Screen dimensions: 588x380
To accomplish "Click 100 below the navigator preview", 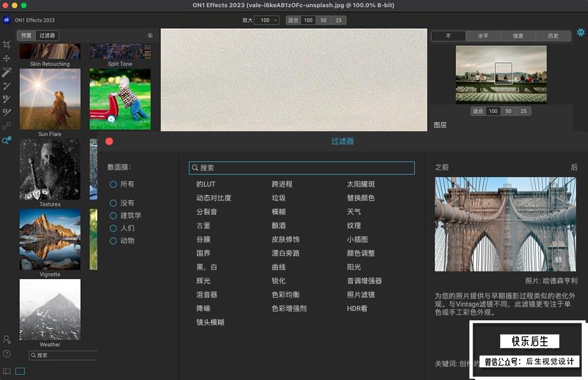I will pos(493,111).
